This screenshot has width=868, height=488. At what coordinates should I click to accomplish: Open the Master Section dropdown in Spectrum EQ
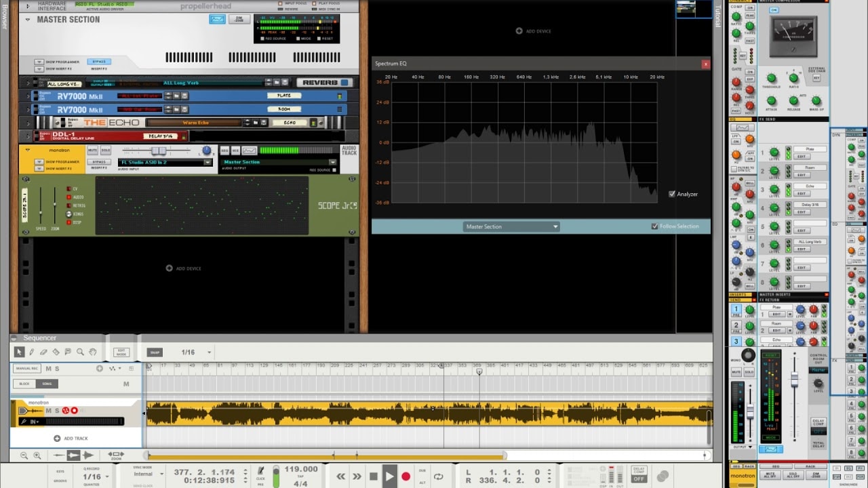511,226
